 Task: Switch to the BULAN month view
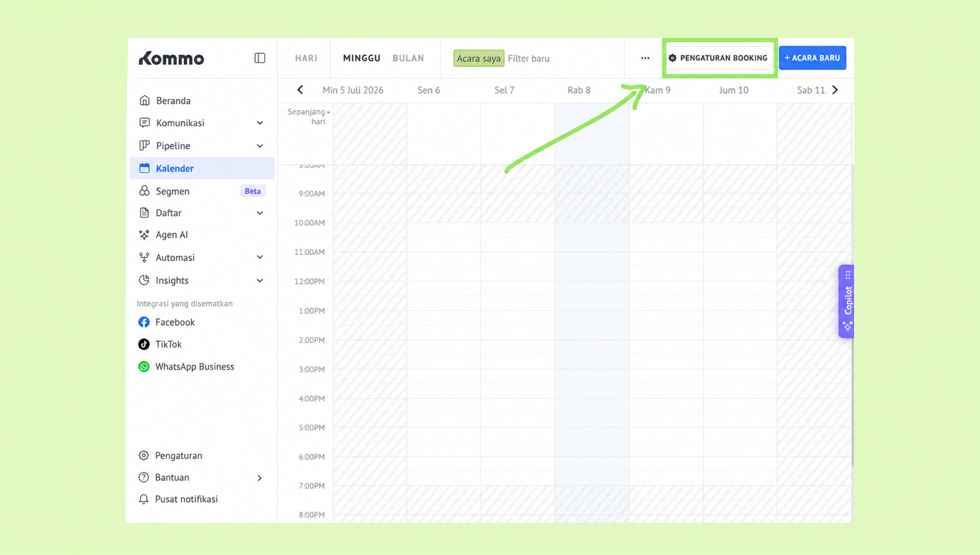[408, 58]
